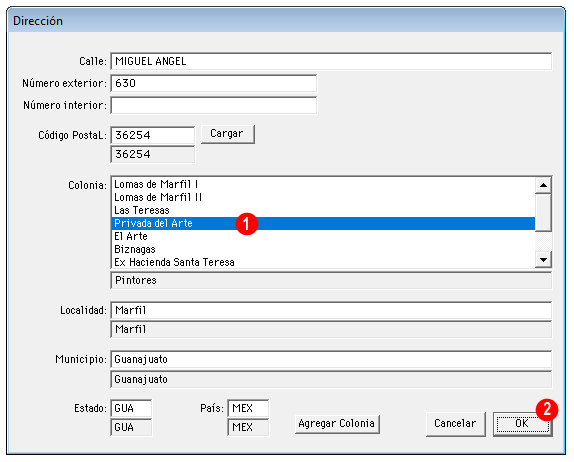Click the Número exterior field with 630

213,83
